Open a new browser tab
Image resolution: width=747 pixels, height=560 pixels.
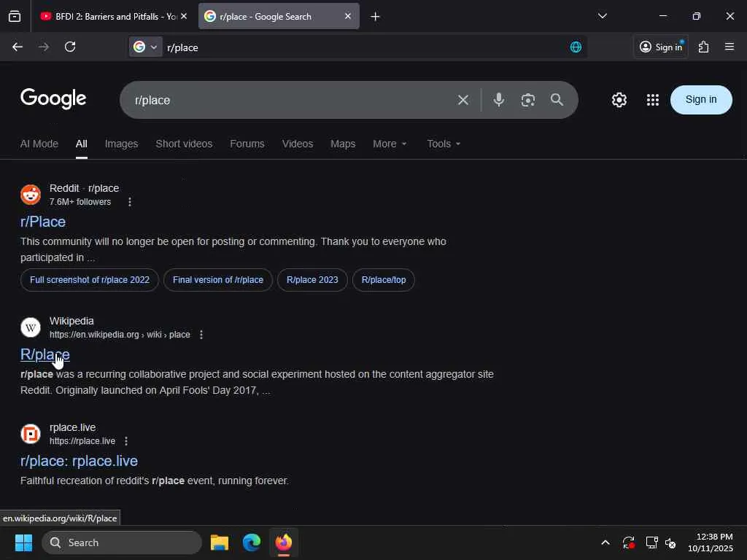pyautogui.click(x=375, y=17)
